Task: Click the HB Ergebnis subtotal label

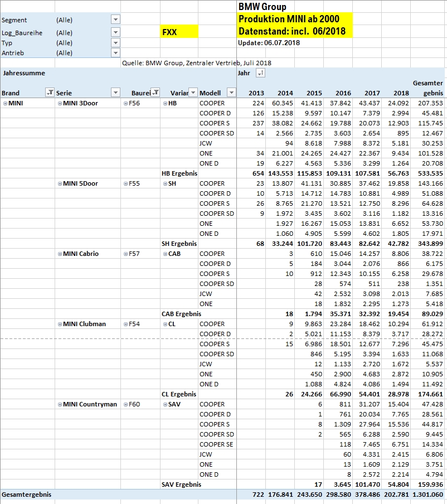Action: (x=179, y=173)
